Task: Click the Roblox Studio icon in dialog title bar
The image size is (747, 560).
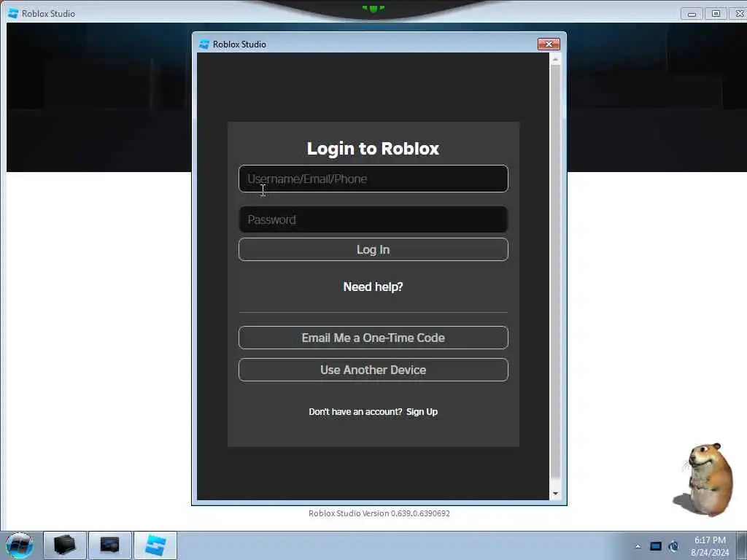Action: tap(204, 44)
